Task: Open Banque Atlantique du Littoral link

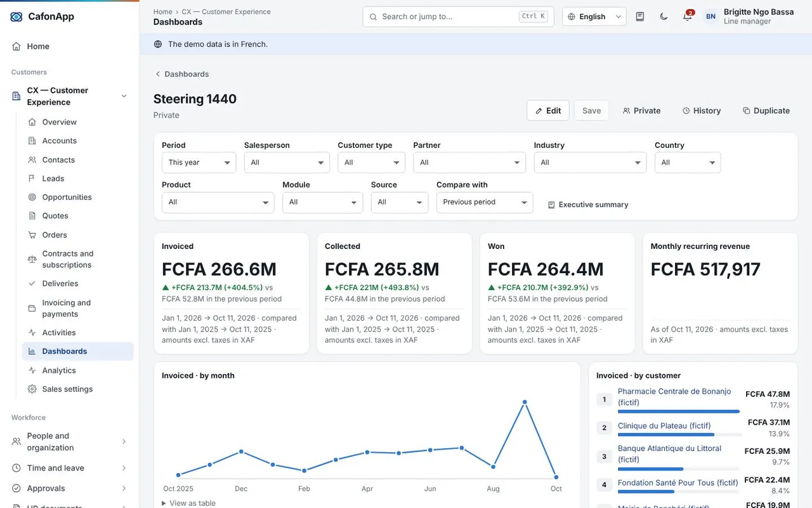Action: 669,454
